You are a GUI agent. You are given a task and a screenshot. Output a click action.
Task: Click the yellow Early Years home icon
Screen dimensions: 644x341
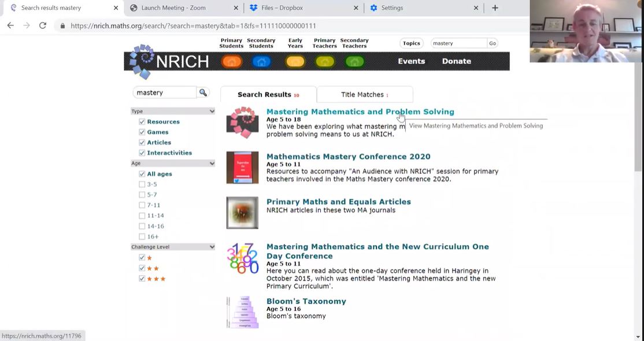(295, 61)
